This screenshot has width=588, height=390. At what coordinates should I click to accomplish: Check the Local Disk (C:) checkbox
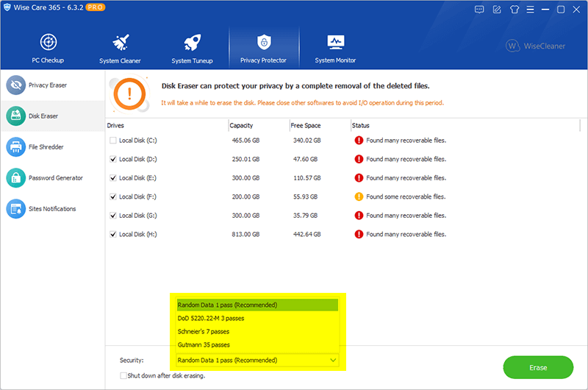(113, 141)
